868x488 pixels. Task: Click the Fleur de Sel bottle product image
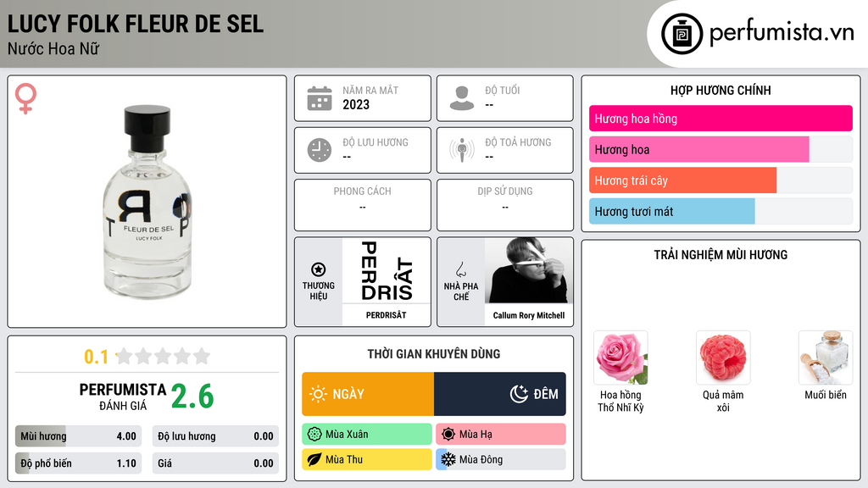147,202
